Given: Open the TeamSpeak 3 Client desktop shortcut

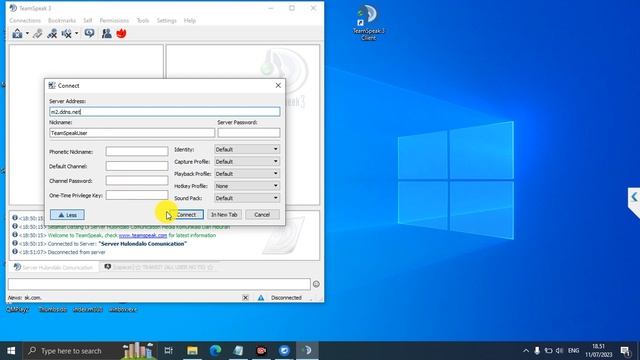Looking at the screenshot, I should point(369,22).
